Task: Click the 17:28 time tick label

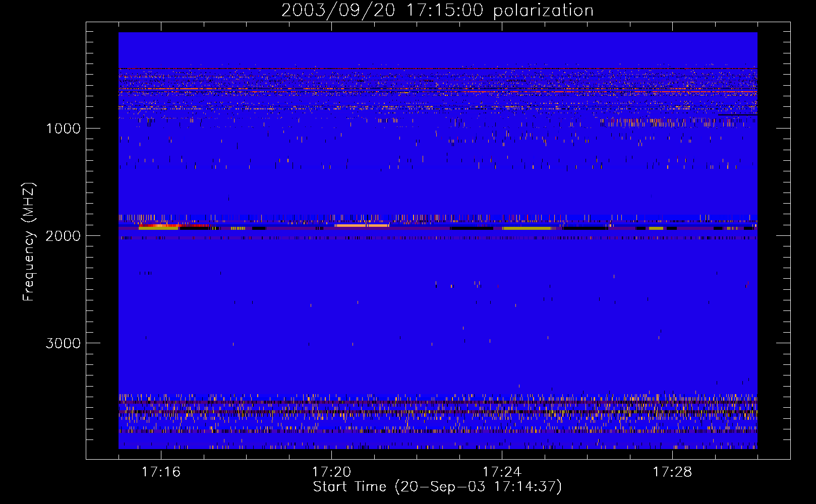Action: click(672, 472)
